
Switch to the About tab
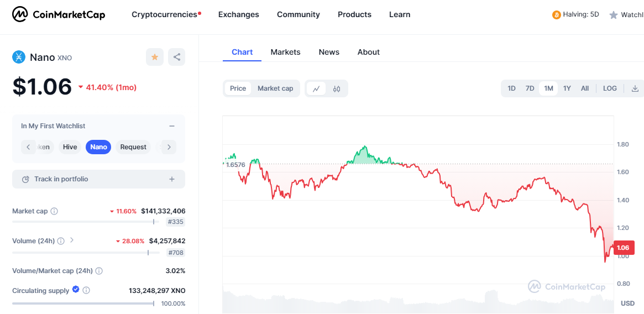click(368, 52)
